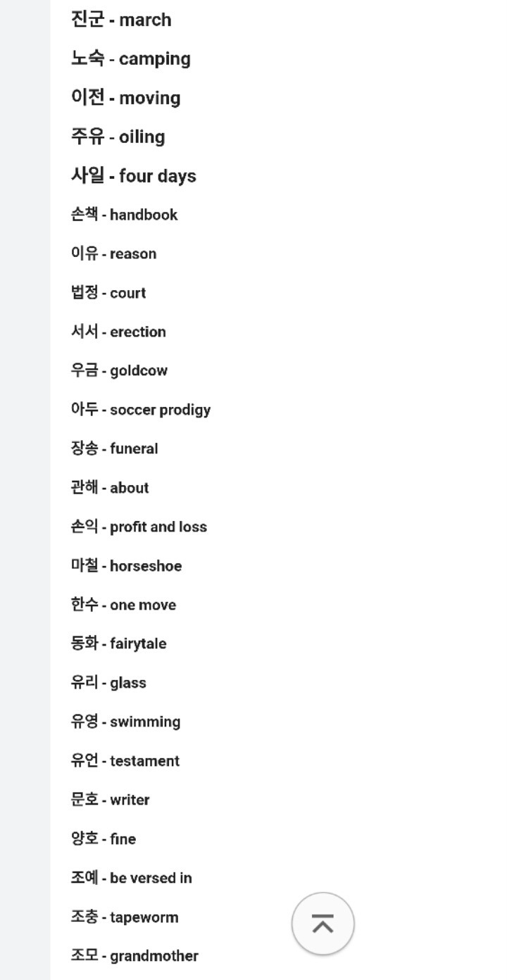Select the 우금 - goldcow entry
Screen dimensions: 507x980
[x=119, y=370]
